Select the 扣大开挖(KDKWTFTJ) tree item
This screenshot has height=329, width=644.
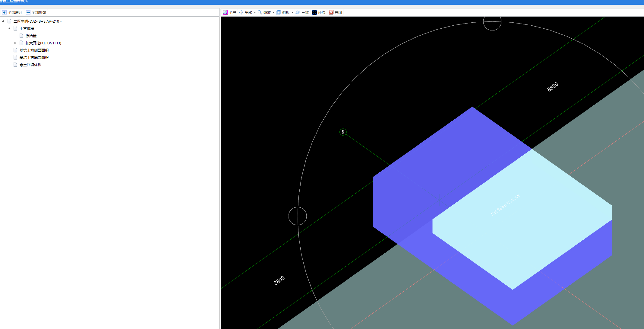click(43, 43)
